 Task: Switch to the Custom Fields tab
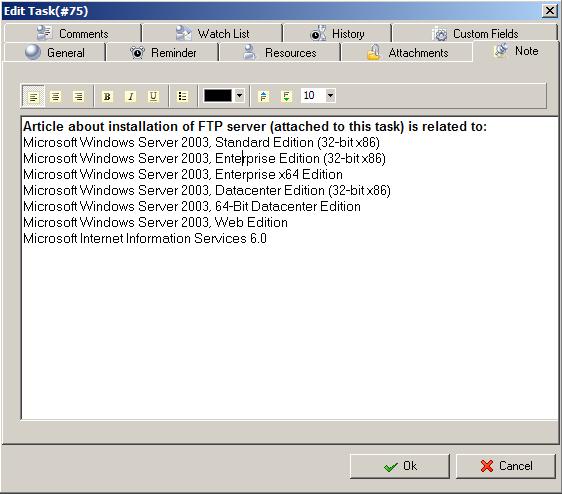pyautogui.click(x=475, y=34)
